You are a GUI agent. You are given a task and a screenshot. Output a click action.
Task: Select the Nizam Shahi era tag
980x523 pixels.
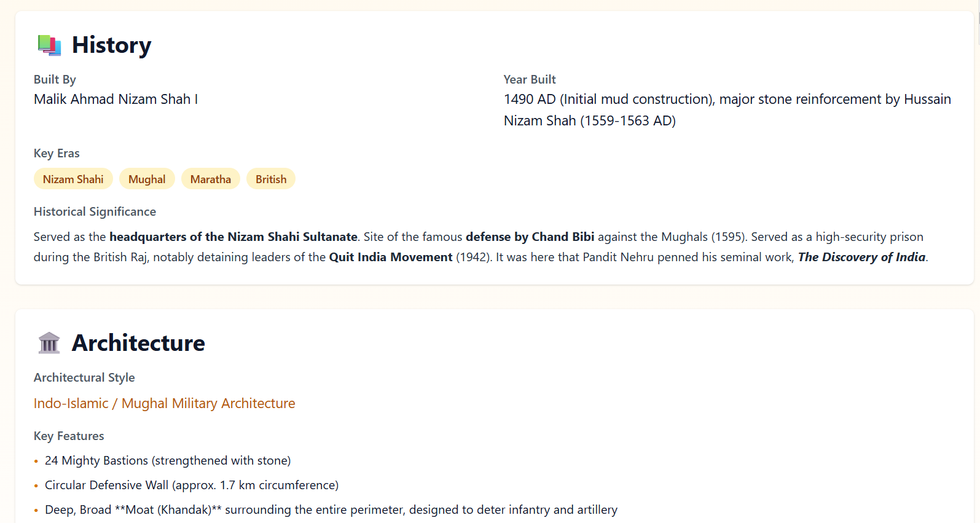[73, 179]
